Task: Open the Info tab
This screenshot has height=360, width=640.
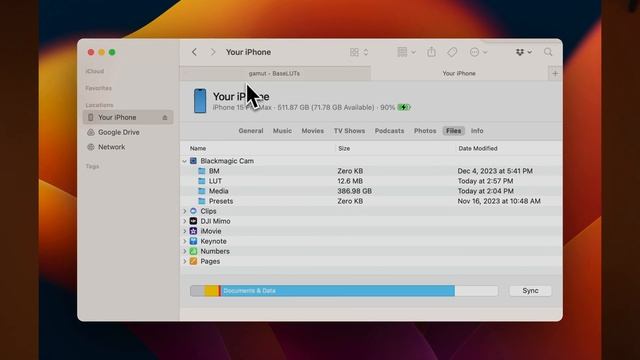Action: click(477, 131)
